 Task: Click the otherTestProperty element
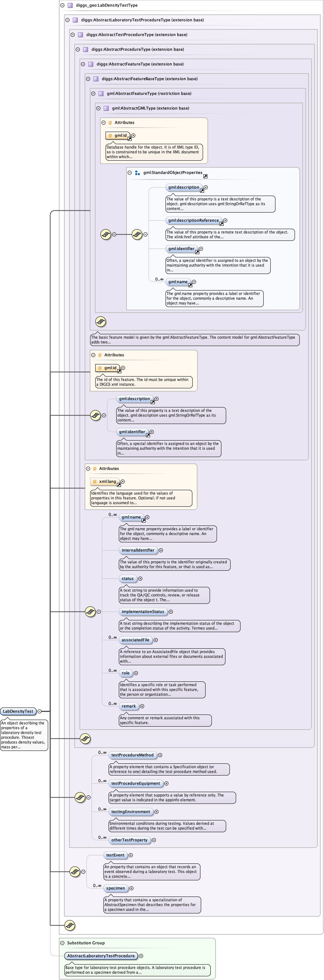pyautogui.click(x=129, y=840)
